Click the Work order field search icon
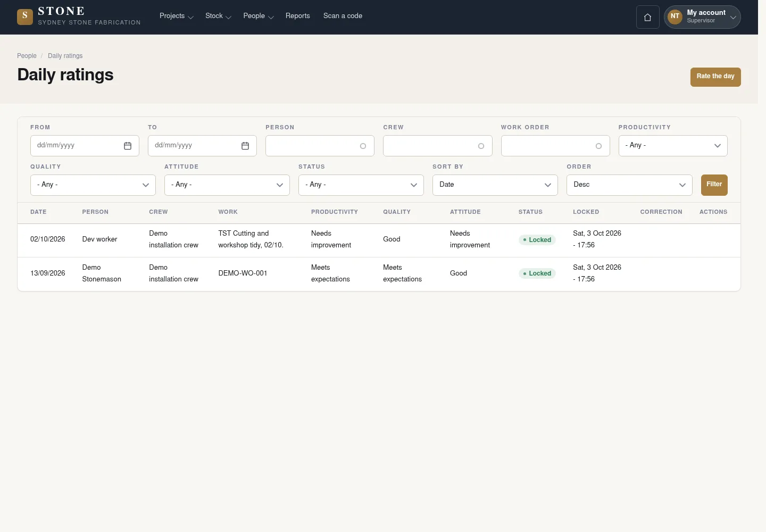The height and width of the screenshot is (532, 766). tap(599, 146)
